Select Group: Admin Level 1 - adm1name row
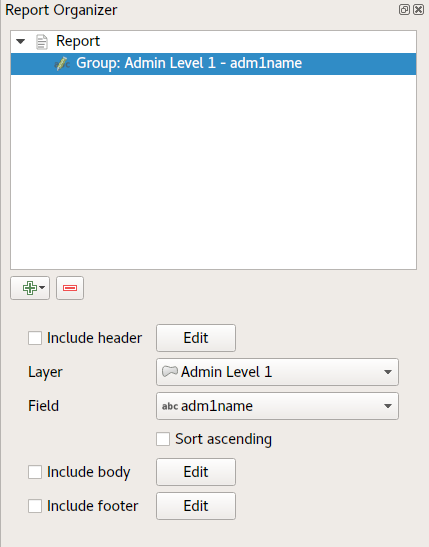429x547 pixels. coord(213,64)
